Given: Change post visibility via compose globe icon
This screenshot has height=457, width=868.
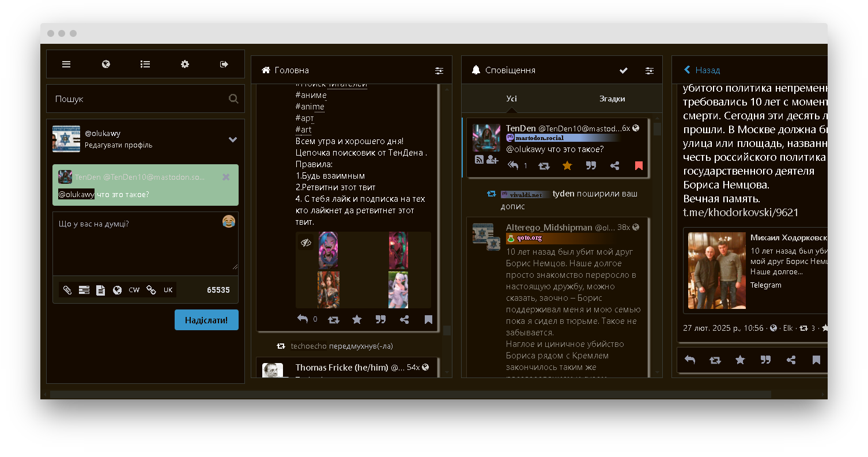Looking at the screenshot, I should coord(118,290).
